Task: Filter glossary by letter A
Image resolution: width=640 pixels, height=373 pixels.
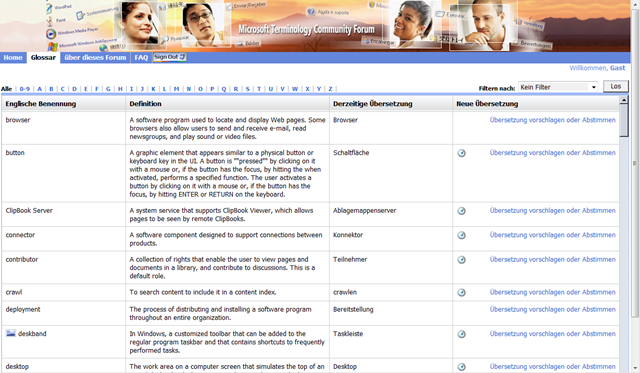Action: click(40, 89)
